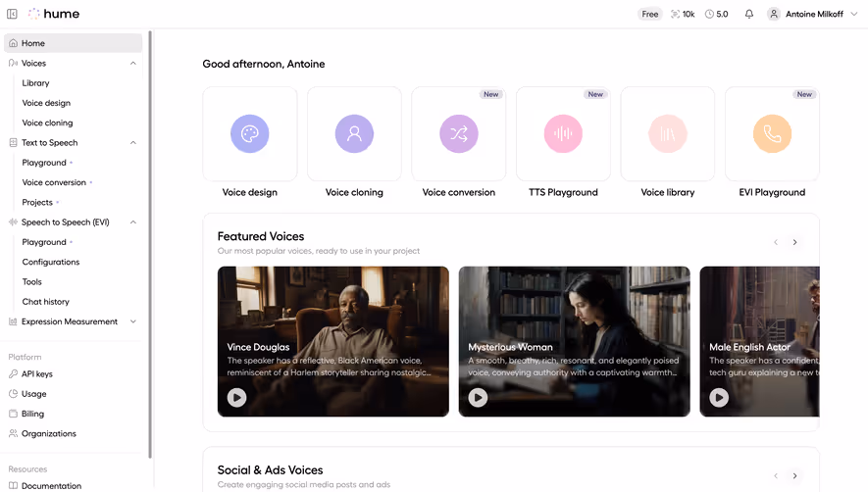Image resolution: width=868 pixels, height=492 pixels.
Task: Click the Speech to Speech (EVI) label
Action: (x=66, y=222)
